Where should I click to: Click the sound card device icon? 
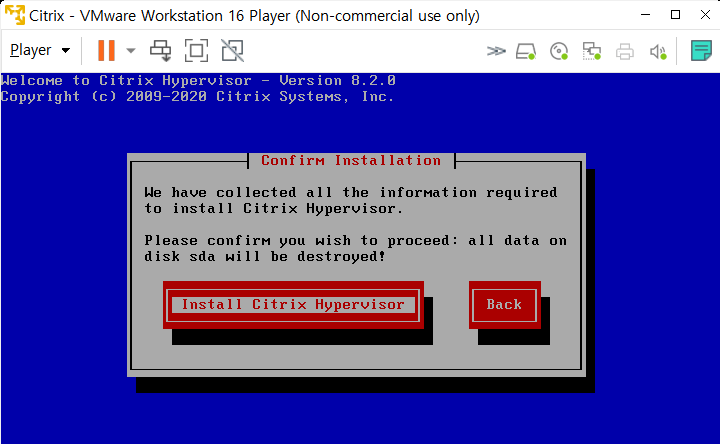click(658, 51)
